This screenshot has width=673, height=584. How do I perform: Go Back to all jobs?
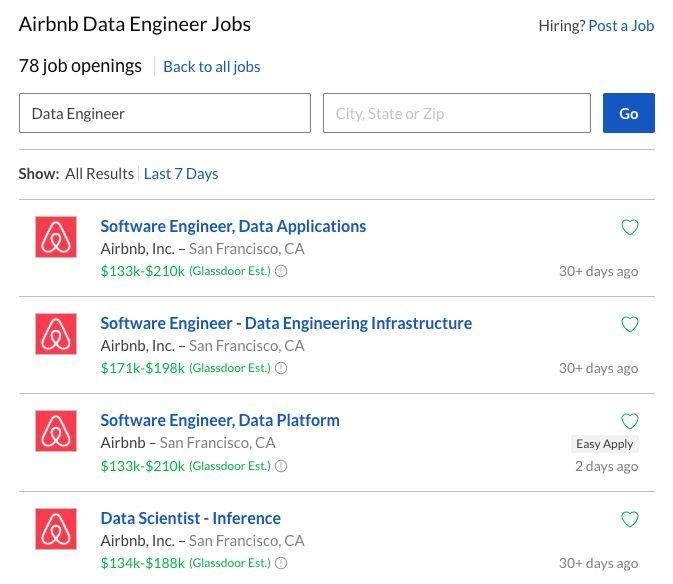211,66
